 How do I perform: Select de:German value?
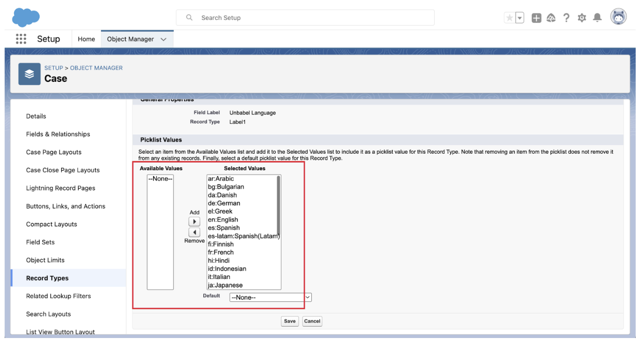coord(224,203)
